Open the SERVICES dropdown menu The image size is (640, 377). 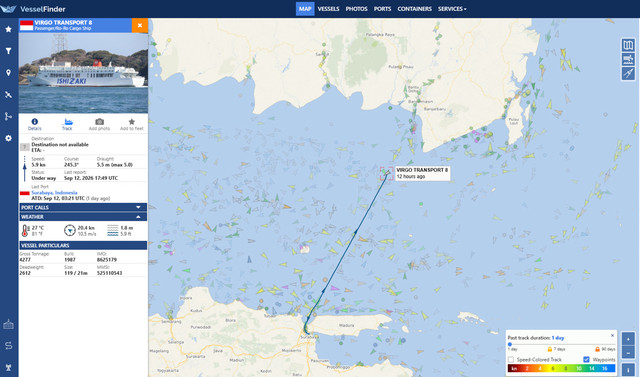(x=452, y=9)
